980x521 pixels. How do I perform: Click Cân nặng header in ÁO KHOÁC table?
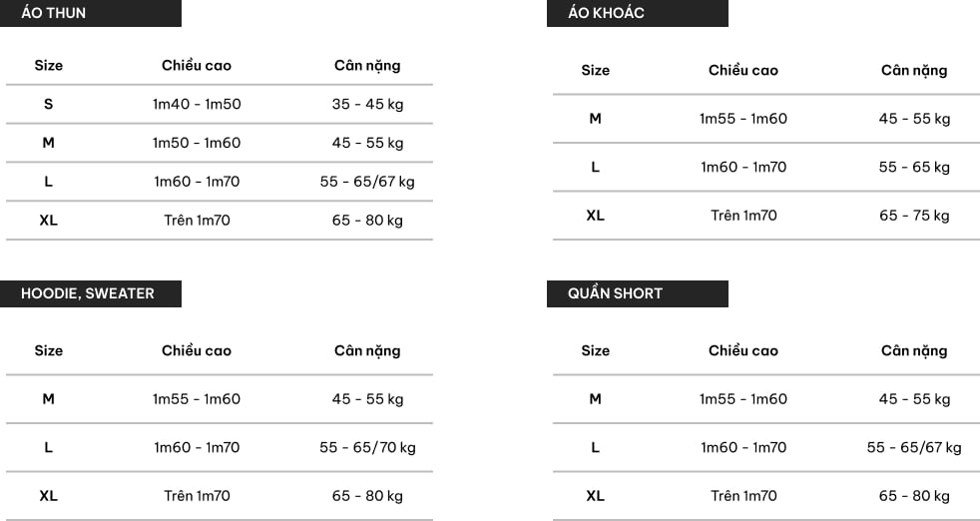(914, 71)
